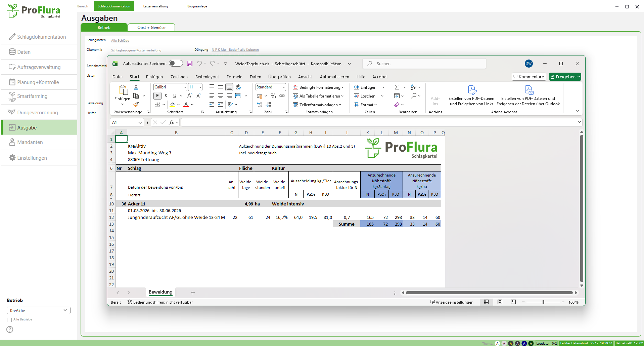Open the KreAktiv Betrieb dropdown
644x346 pixels.
[x=38, y=310]
